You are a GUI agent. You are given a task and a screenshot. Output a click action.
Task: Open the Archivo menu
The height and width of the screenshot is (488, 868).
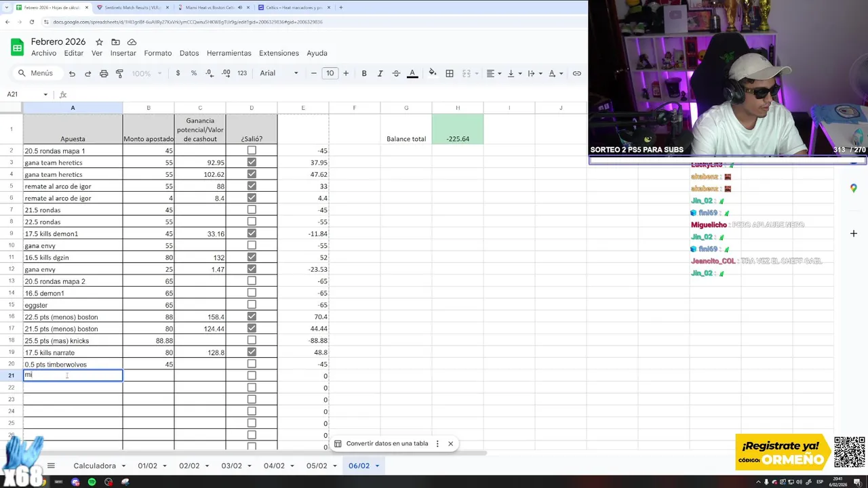click(43, 53)
